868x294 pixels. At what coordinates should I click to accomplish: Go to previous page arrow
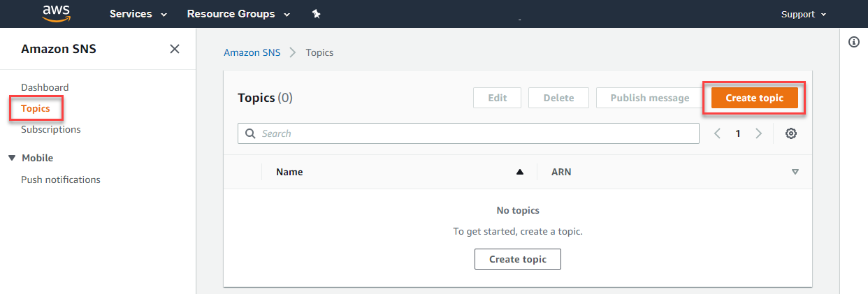717,133
